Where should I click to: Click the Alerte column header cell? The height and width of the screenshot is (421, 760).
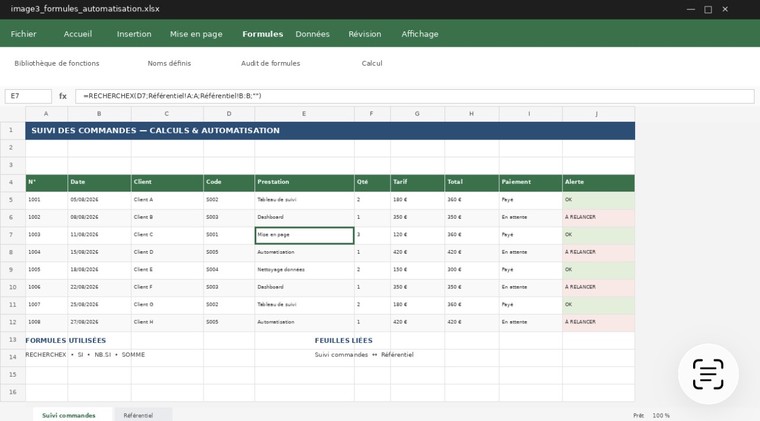(x=598, y=183)
